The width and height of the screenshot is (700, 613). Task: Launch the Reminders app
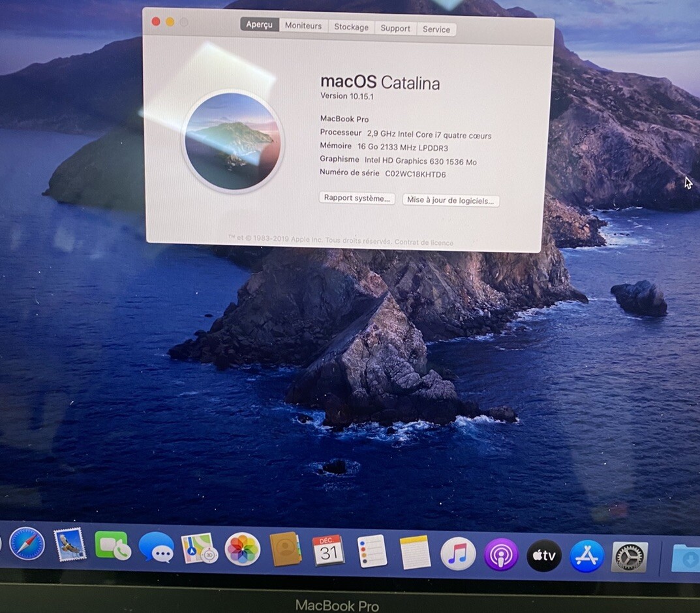(x=372, y=552)
